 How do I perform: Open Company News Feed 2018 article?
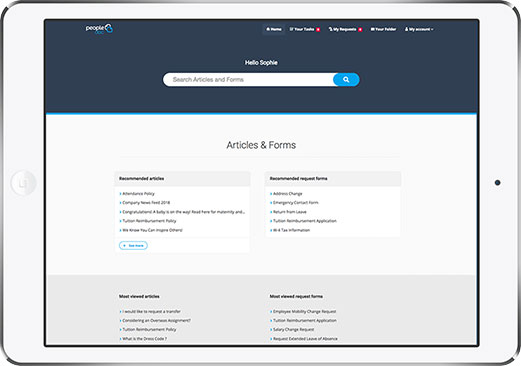[x=146, y=203]
